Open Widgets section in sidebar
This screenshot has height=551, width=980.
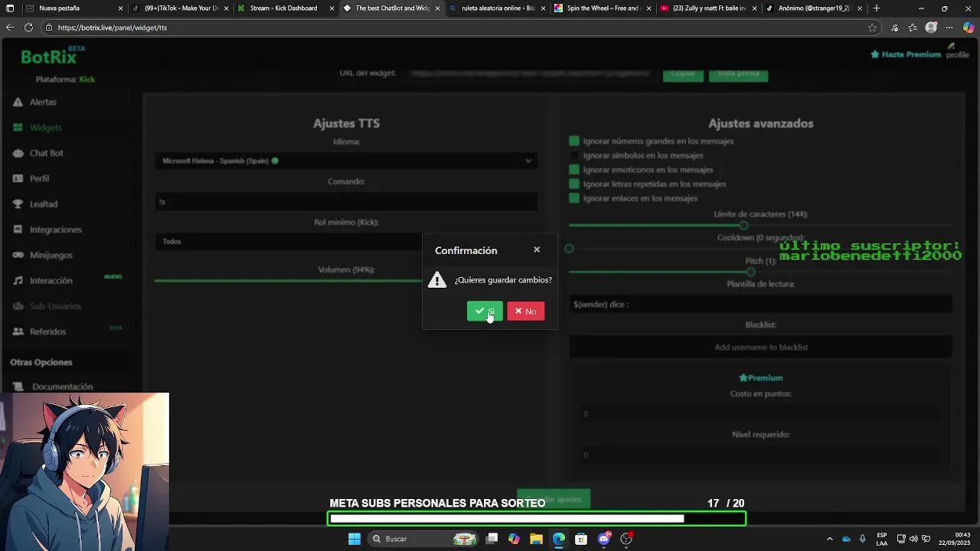(x=45, y=127)
